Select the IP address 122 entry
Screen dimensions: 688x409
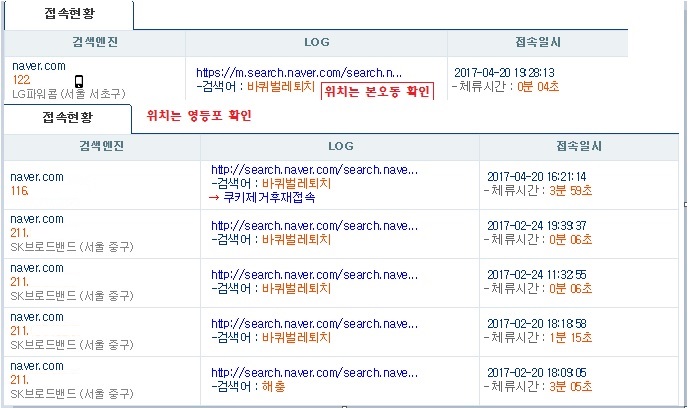pyautogui.click(x=22, y=80)
